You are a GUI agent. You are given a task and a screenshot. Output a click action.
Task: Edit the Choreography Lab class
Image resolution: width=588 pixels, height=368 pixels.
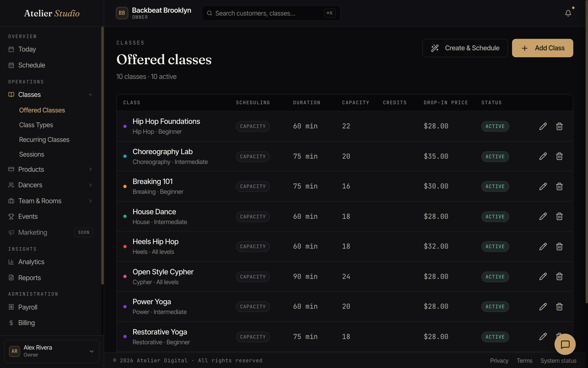(543, 156)
